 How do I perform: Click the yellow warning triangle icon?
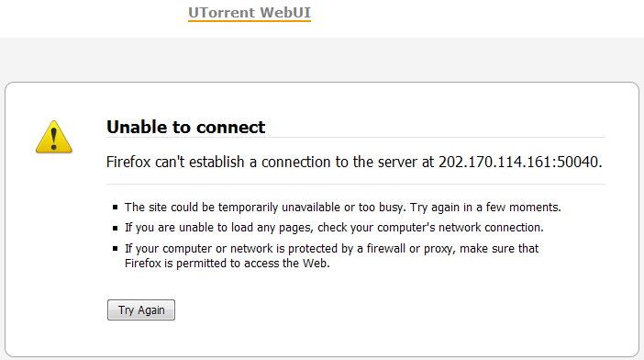coord(54,137)
